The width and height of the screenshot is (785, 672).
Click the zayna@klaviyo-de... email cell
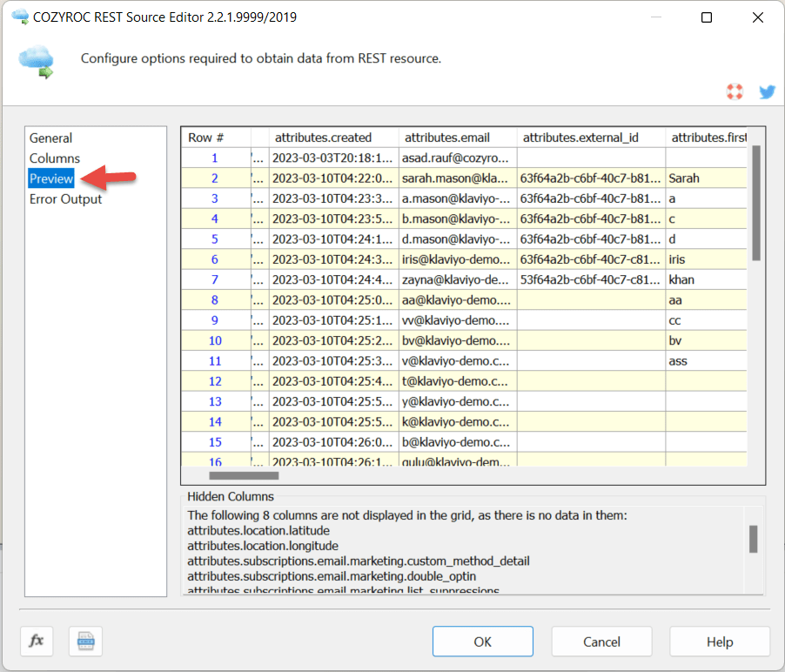(x=458, y=280)
